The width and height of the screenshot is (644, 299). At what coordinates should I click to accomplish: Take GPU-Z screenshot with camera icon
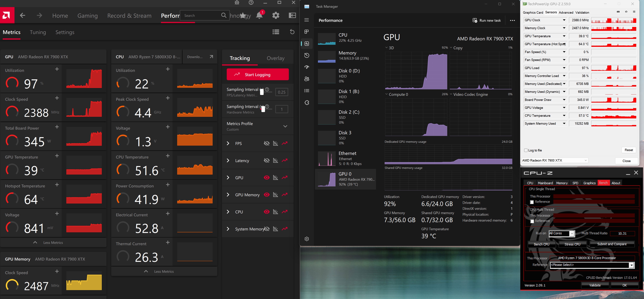618,12
